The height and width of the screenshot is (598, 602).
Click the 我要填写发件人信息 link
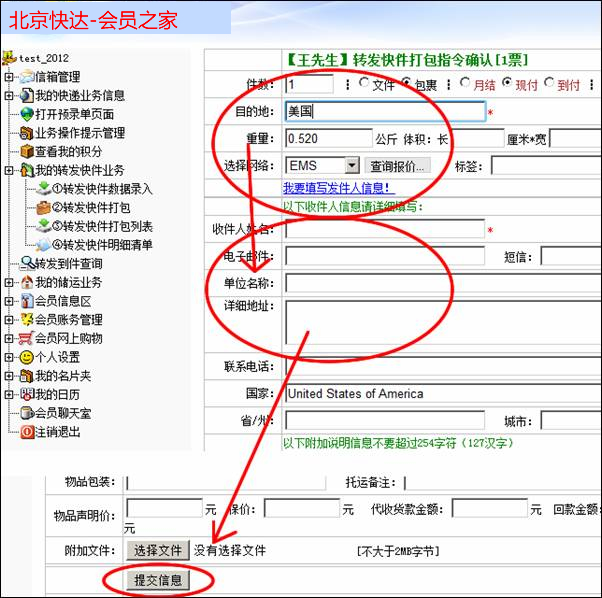(338, 188)
